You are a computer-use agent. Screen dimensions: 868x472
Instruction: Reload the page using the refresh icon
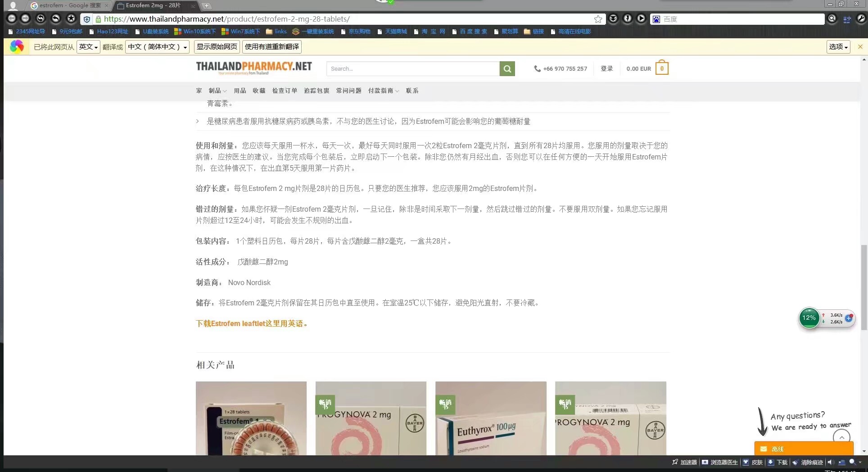pyautogui.click(x=41, y=18)
